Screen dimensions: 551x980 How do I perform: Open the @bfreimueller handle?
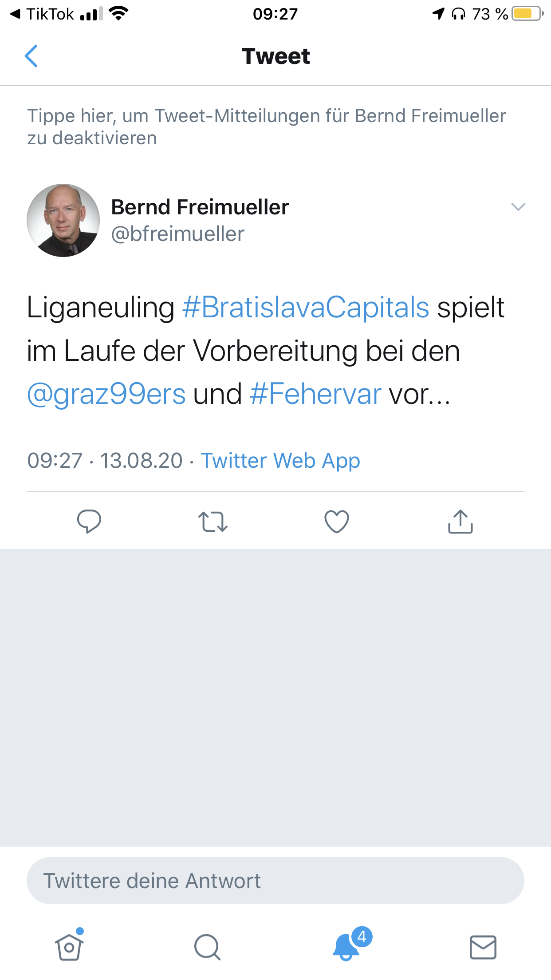tap(177, 234)
